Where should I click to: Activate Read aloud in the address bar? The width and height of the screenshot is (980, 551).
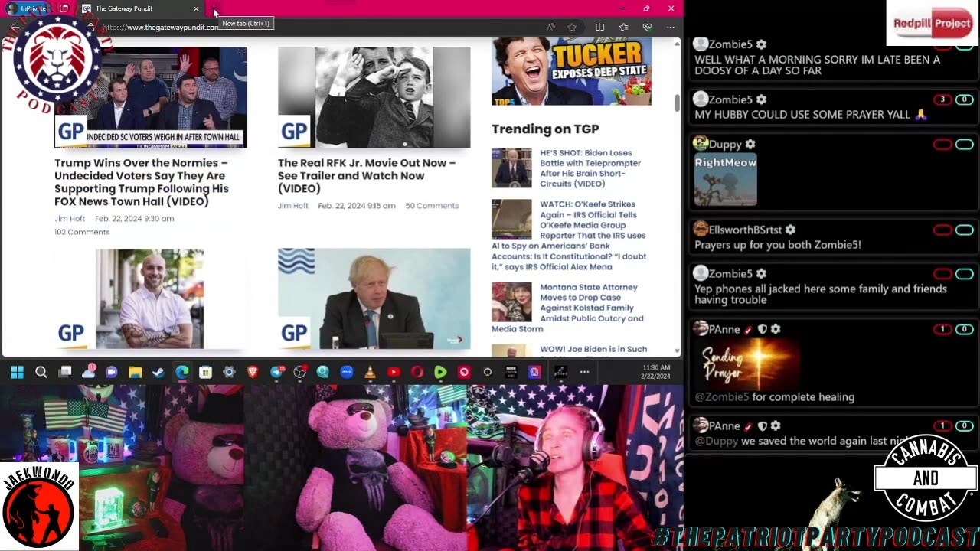[x=550, y=28]
